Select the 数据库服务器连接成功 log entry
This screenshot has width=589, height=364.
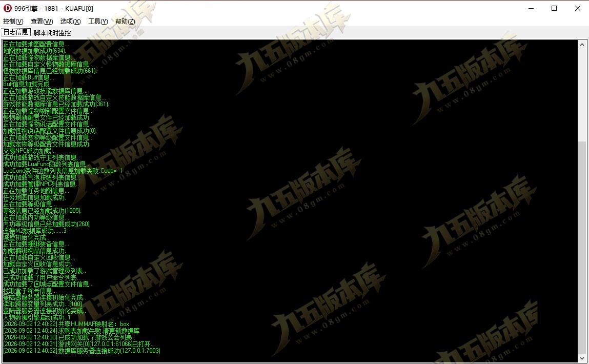point(82,351)
